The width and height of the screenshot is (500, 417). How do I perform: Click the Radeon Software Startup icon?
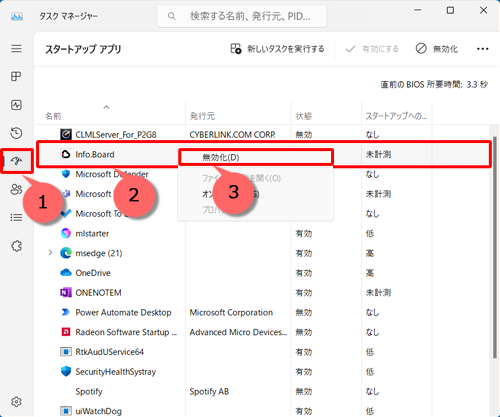point(66,332)
